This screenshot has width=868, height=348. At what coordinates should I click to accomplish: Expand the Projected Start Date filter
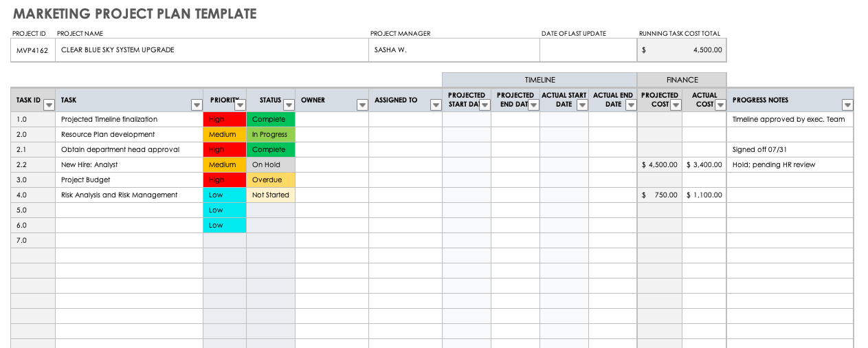coord(485,105)
